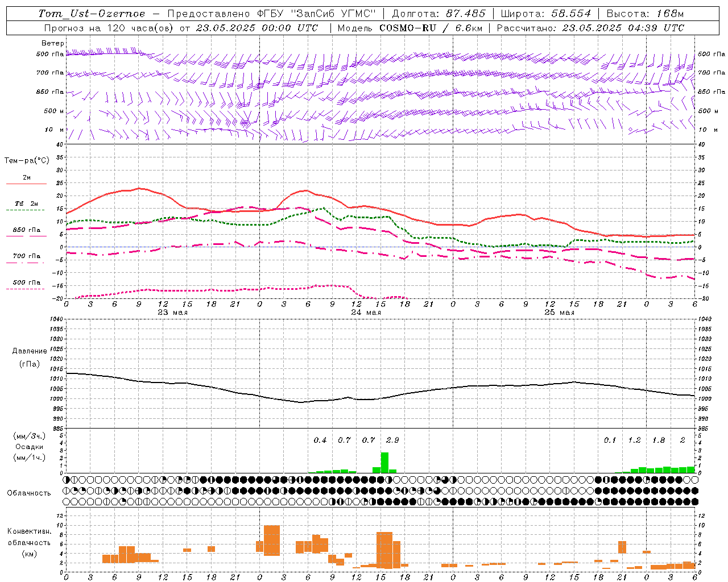728x582 pixels.
Task: Click the calculation time Рассчитано: 23.05.2025 04:39 UTC
Action: [x=590, y=28]
